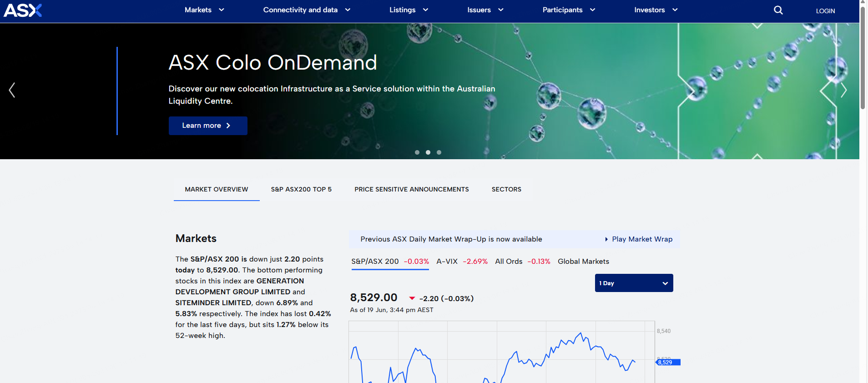Play Market Wrap

[639, 239]
